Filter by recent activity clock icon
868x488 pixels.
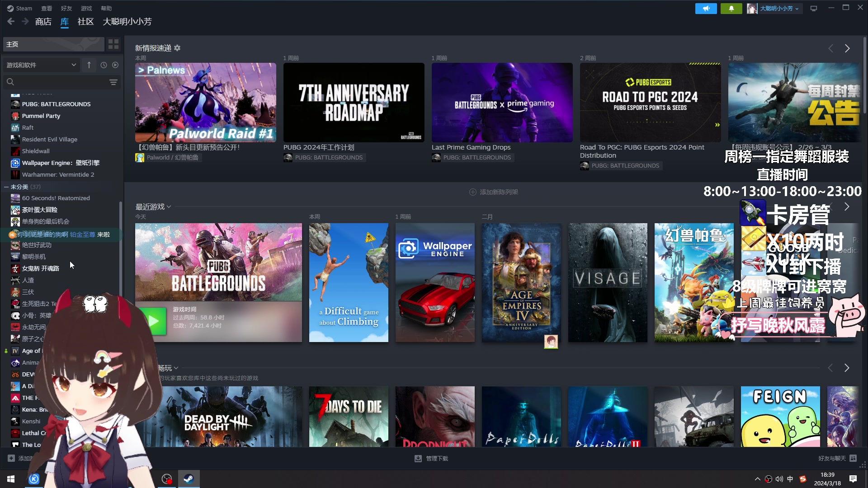point(104,65)
